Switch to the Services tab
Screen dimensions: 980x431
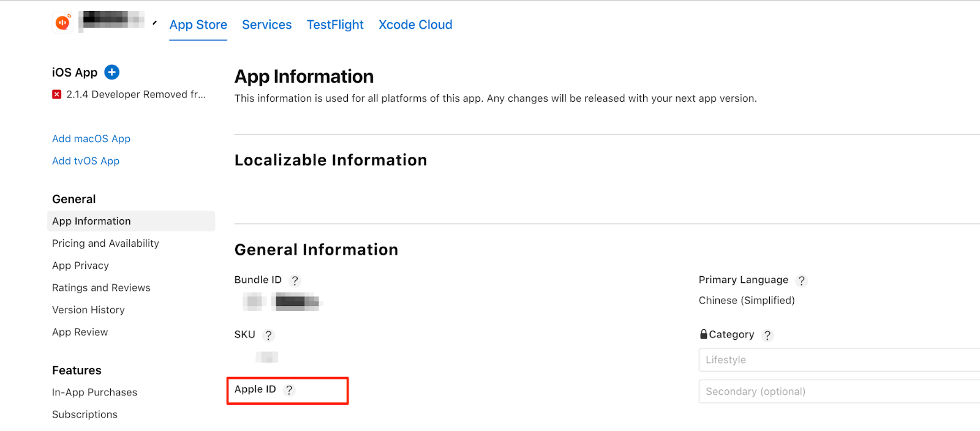[267, 25]
